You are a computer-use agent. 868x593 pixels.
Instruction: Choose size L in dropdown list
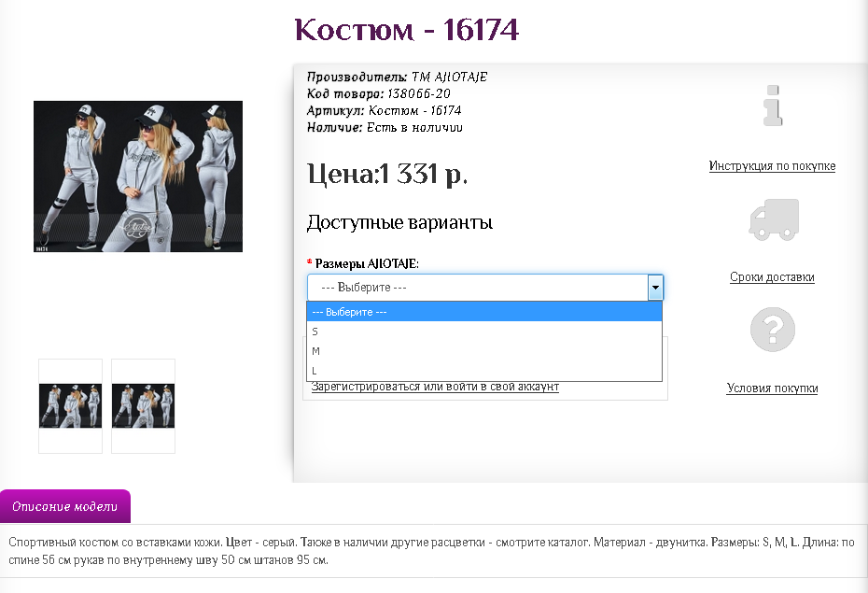pyautogui.click(x=484, y=371)
